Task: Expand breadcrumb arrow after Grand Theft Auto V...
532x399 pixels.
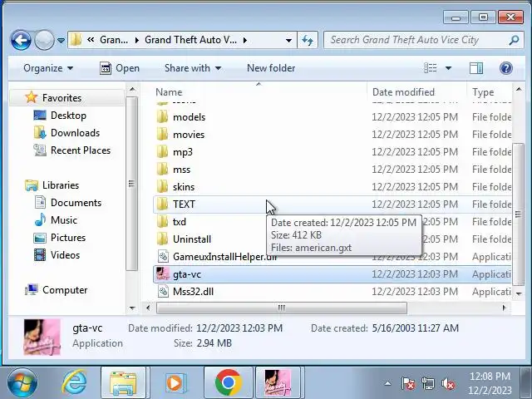Action: (x=245, y=41)
